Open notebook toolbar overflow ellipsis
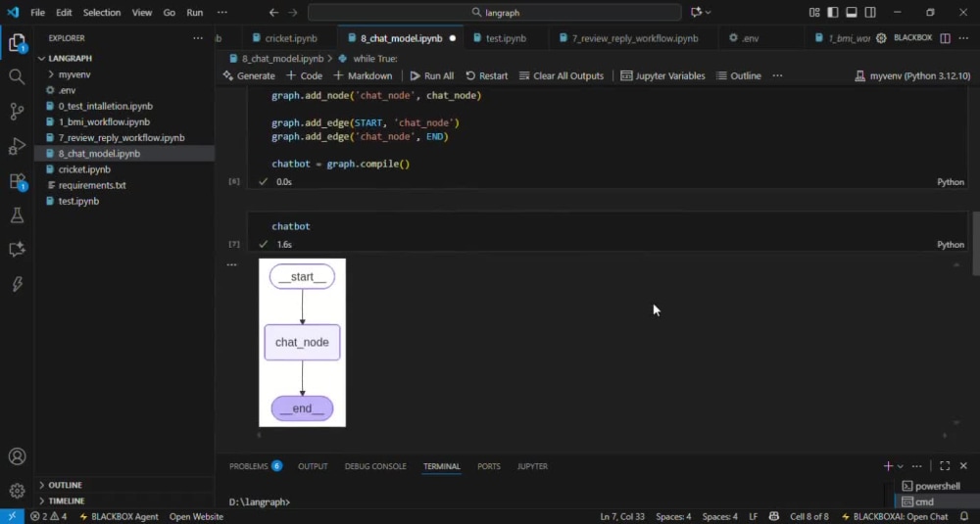Viewport: 980px width, 524px height. (777, 75)
